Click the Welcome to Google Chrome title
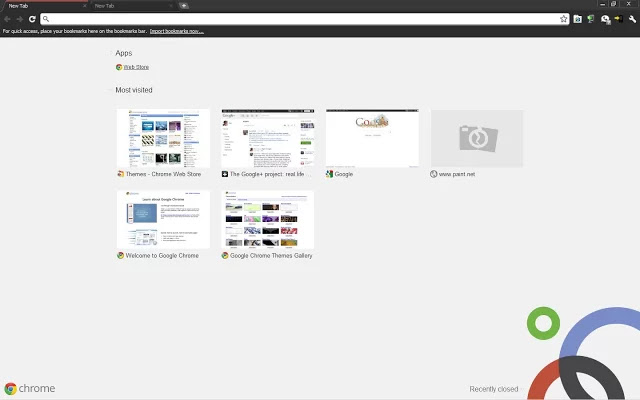The height and width of the screenshot is (400, 640). (162, 256)
